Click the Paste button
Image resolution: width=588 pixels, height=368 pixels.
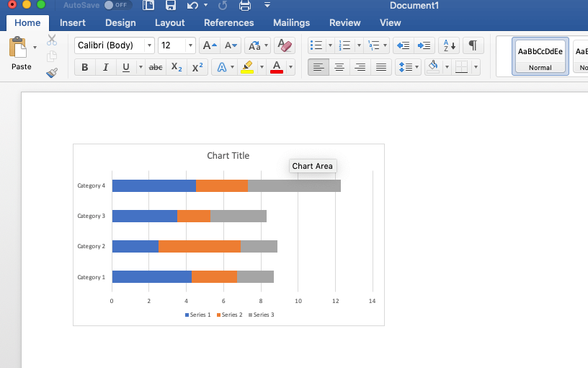[x=21, y=54]
